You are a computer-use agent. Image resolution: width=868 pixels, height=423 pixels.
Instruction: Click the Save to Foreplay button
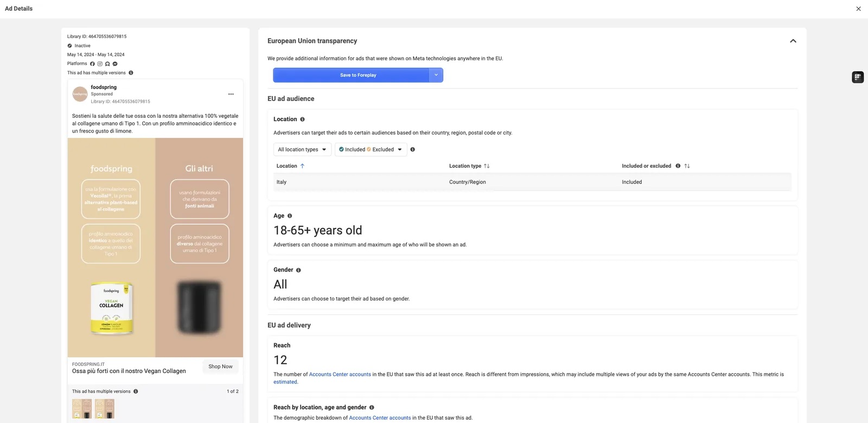click(351, 75)
